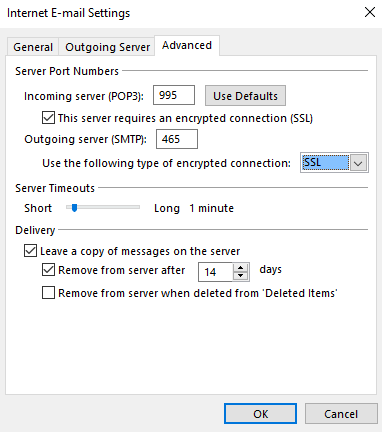Viewport: 382px width, 432px height.
Task: Toggle Leave a copy of messages on server
Action: [30, 251]
